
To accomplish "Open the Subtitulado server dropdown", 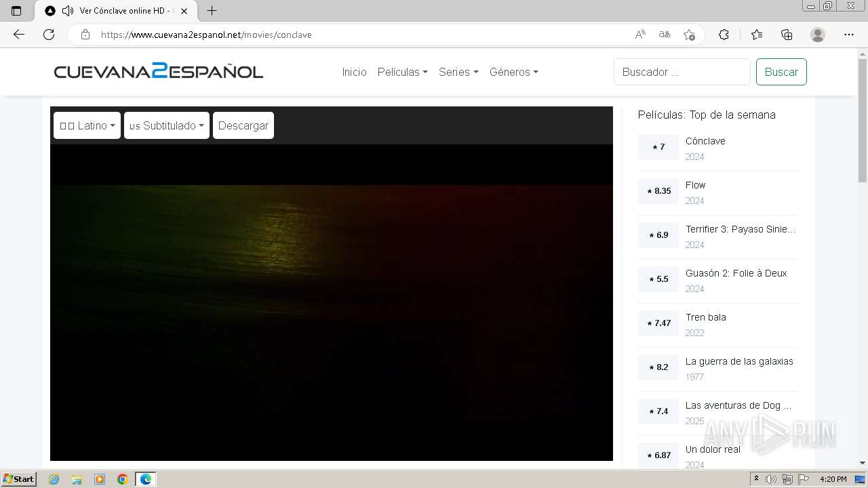I will pos(167,125).
